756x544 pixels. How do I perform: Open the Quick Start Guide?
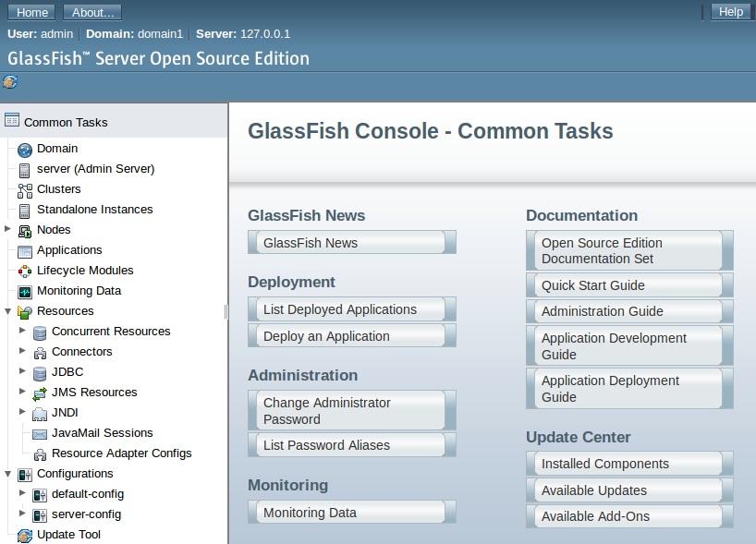coord(629,285)
